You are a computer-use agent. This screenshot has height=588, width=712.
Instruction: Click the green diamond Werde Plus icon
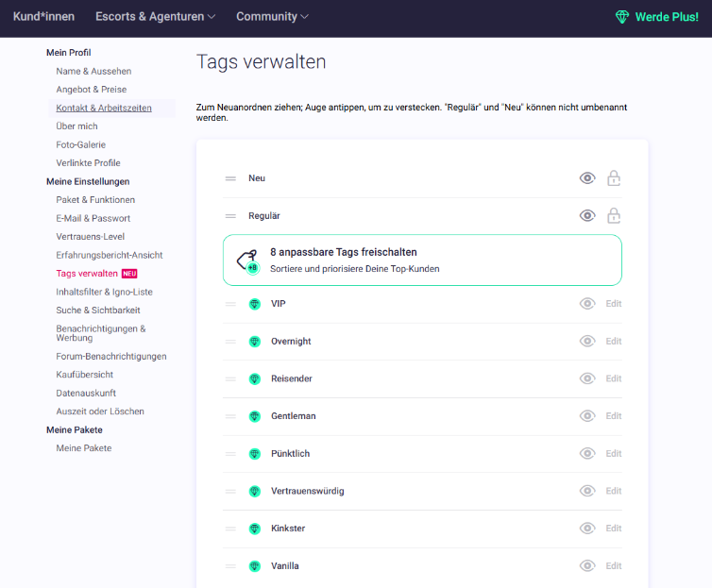622,17
